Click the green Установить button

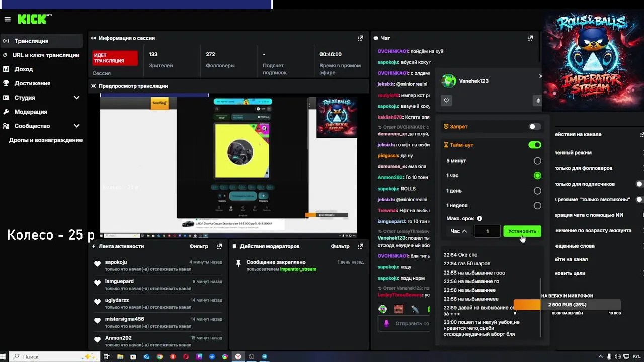522,231
